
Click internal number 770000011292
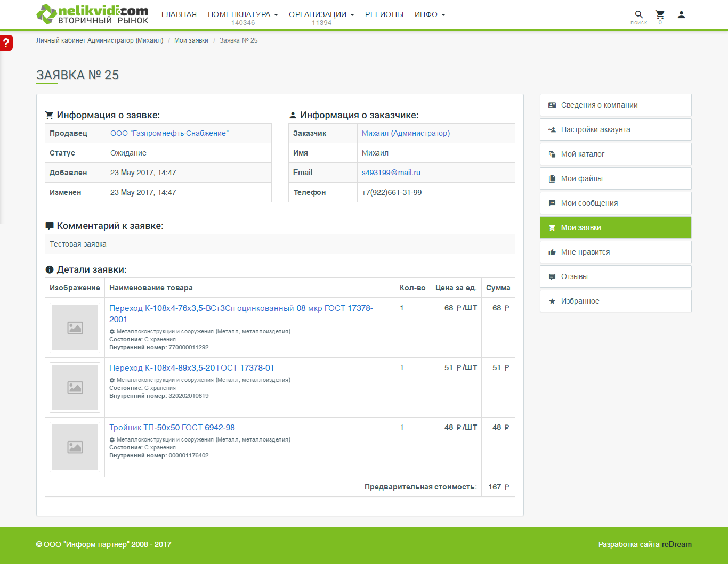pos(189,347)
